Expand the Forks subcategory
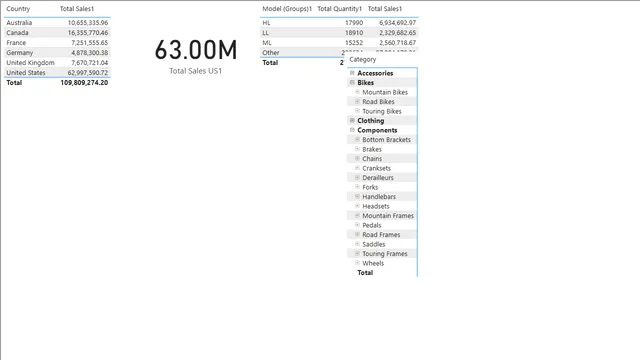 pos(357,187)
